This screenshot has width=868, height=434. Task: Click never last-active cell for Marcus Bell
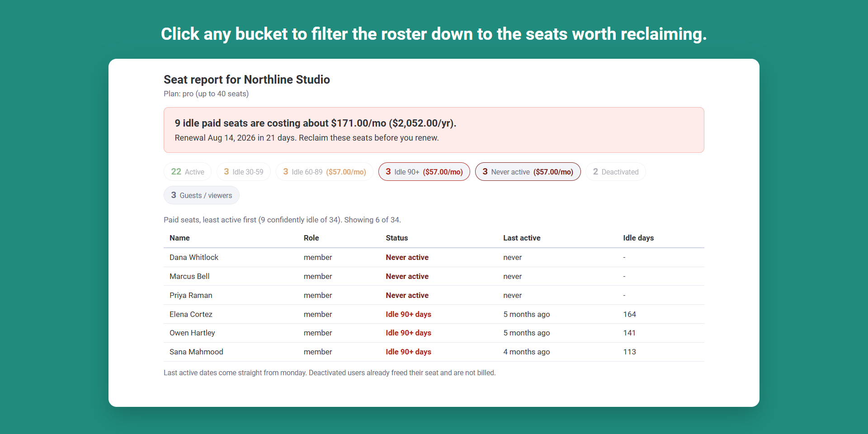click(513, 276)
